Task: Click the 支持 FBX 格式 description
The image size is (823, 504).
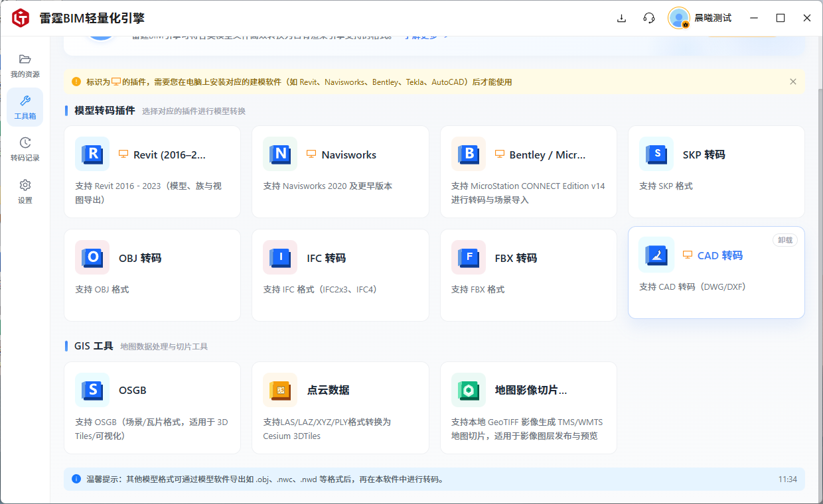Action: [478, 290]
